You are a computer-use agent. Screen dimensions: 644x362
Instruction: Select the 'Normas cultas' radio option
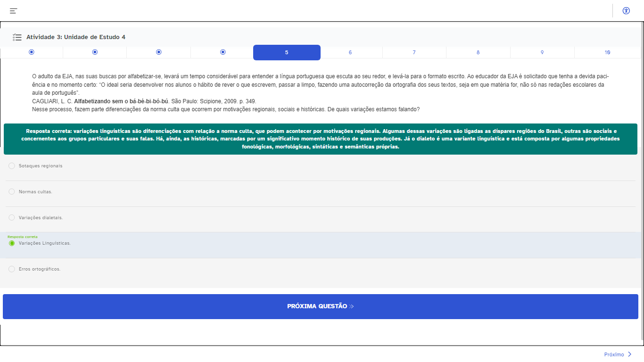(x=12, y=192)
